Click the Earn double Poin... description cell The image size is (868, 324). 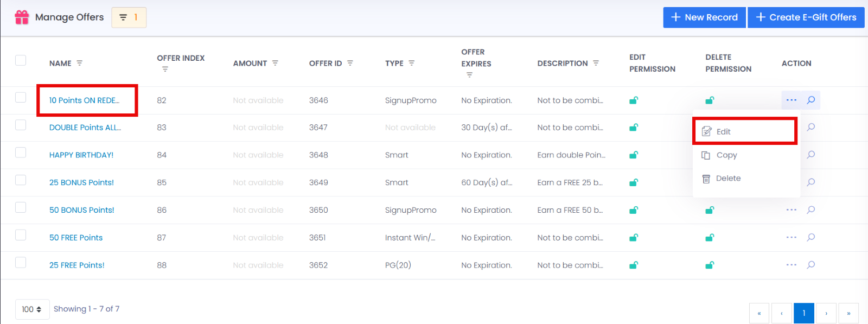(571, 155)
